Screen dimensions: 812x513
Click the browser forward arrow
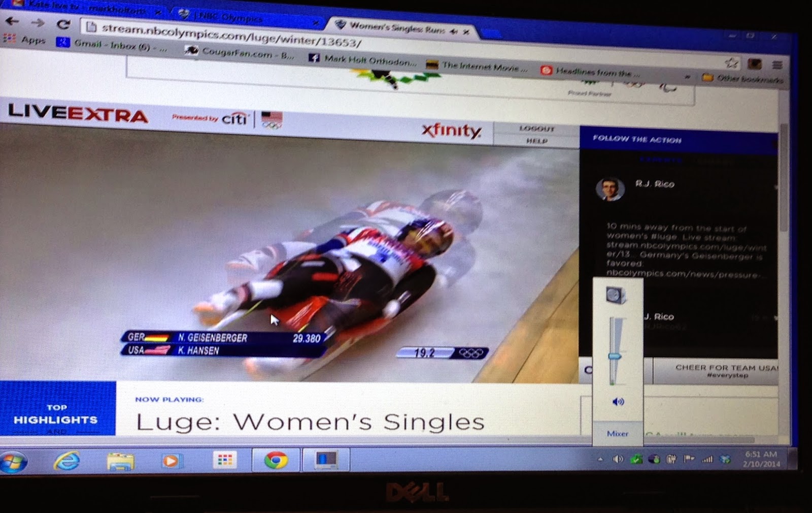pyautogui.click(x=38, y=22)
